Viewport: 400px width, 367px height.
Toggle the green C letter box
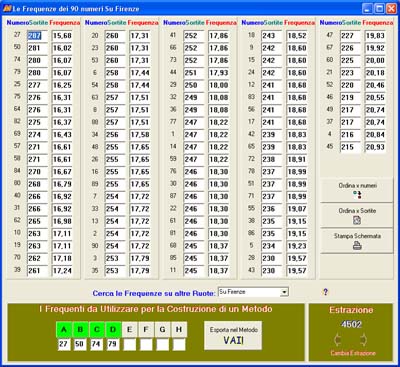click(97, 330)
